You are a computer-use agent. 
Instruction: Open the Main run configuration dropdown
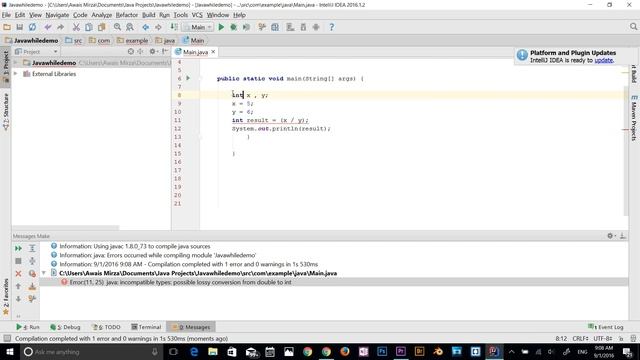(198, 27)
